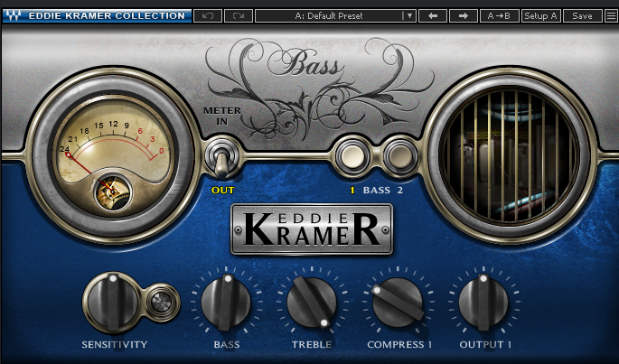Undo the last change
619x364 pixels.
click(x=208, y=15)
